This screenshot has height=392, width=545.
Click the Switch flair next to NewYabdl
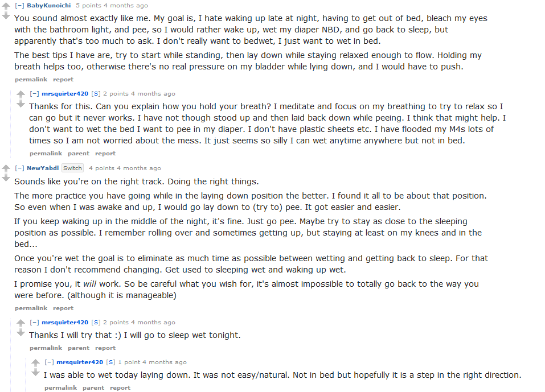(x=72, y=168)
